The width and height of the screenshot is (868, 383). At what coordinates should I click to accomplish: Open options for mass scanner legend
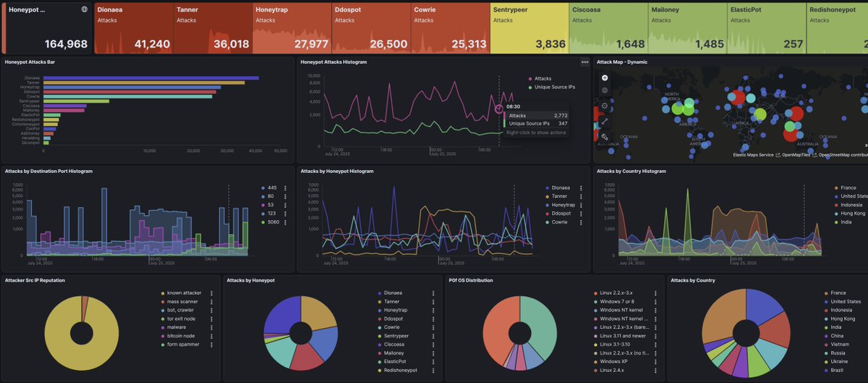tap(211, 302)
